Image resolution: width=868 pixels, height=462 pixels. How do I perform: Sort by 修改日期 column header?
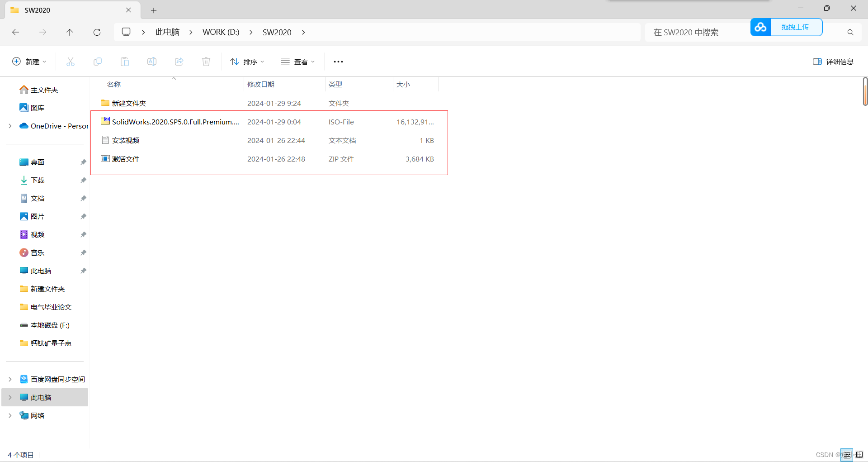(261, 84)
